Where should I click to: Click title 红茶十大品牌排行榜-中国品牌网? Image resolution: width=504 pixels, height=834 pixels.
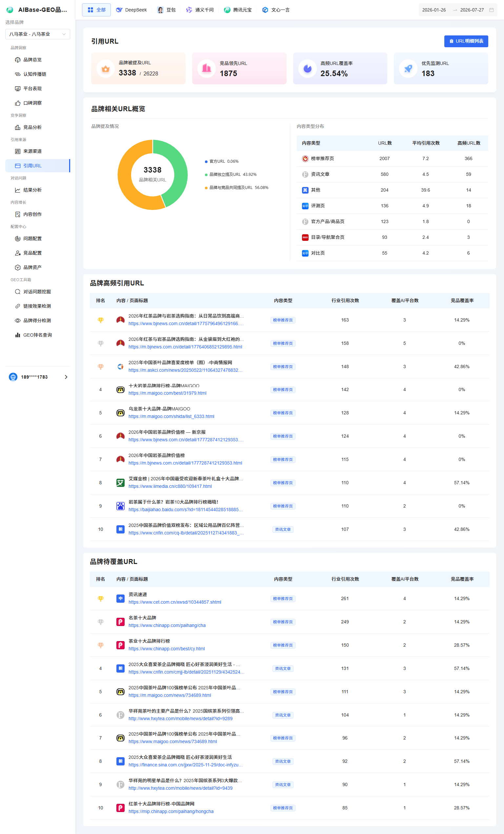pyautogui.click(x=161, y=803)
